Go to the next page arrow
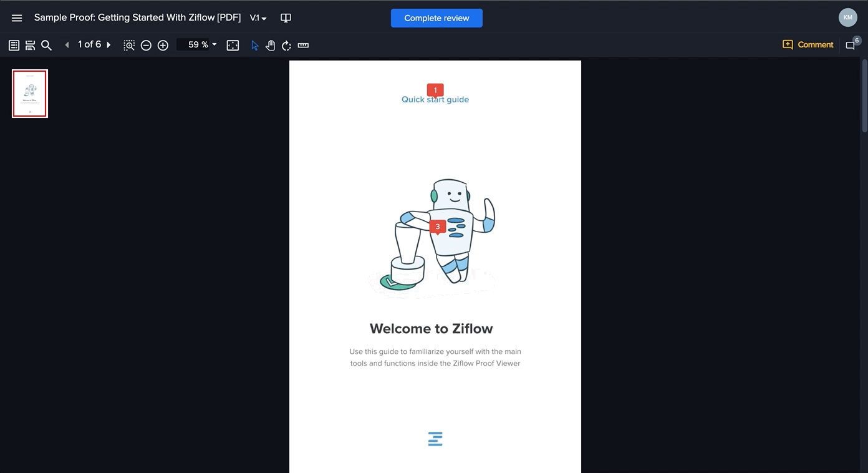The image size is (868, 473). click(109, 45)
